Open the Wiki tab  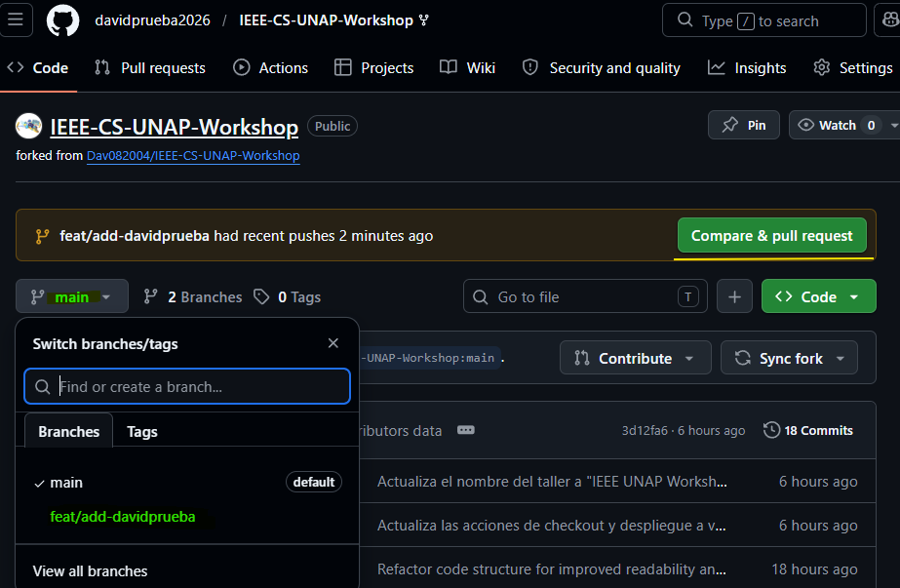click(467, 67)
